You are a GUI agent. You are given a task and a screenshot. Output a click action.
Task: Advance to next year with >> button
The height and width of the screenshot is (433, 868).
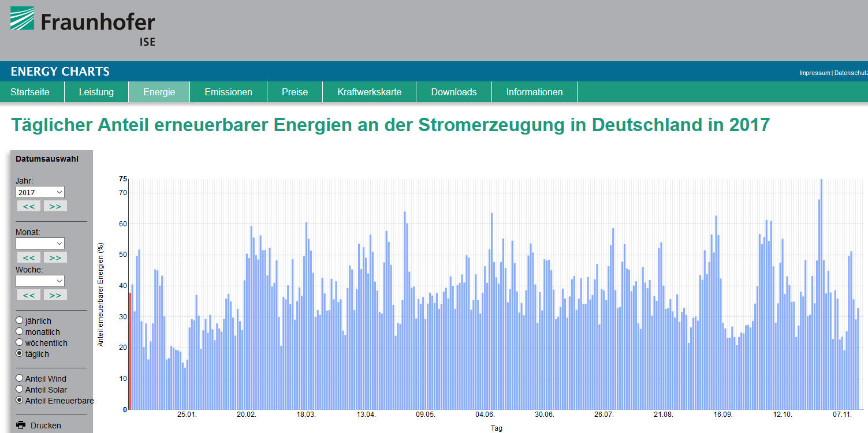tap(55, 206)
